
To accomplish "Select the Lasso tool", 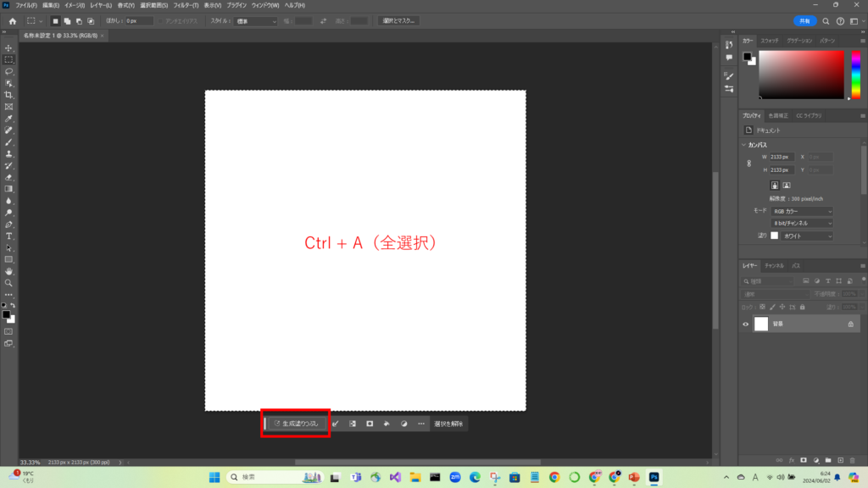I will pos(8,72).
